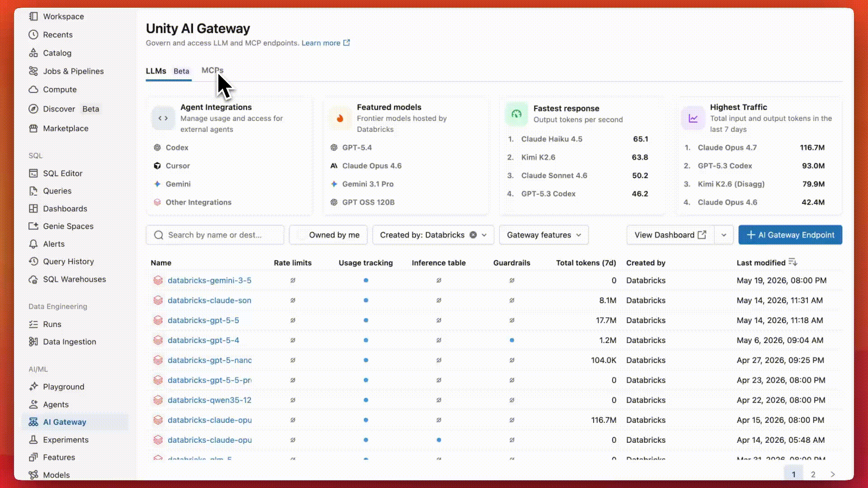Click Kimi K2.6 in Fastest response

tap(538, 157)
